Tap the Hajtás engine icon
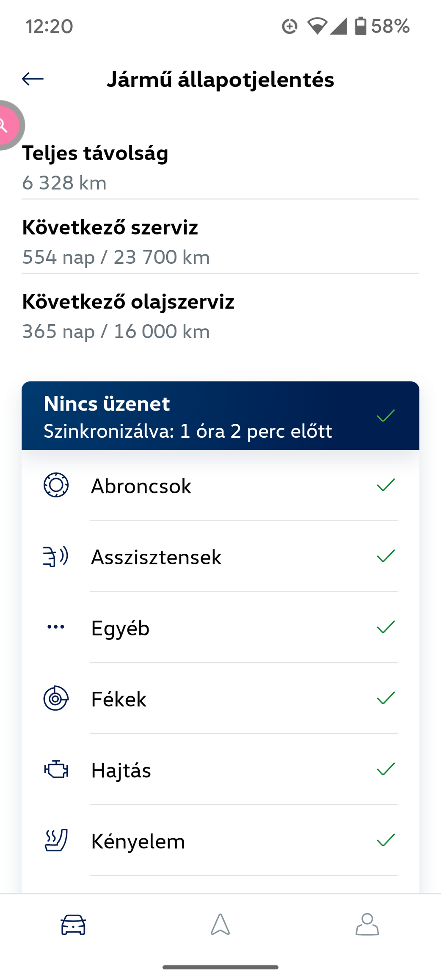441x980 pixels. tap(56, 769)
